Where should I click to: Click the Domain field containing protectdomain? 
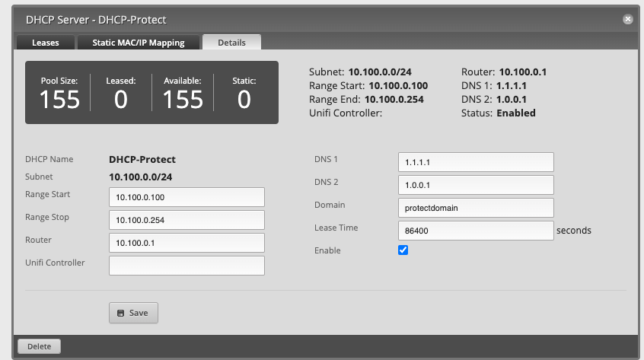[476, 207]
